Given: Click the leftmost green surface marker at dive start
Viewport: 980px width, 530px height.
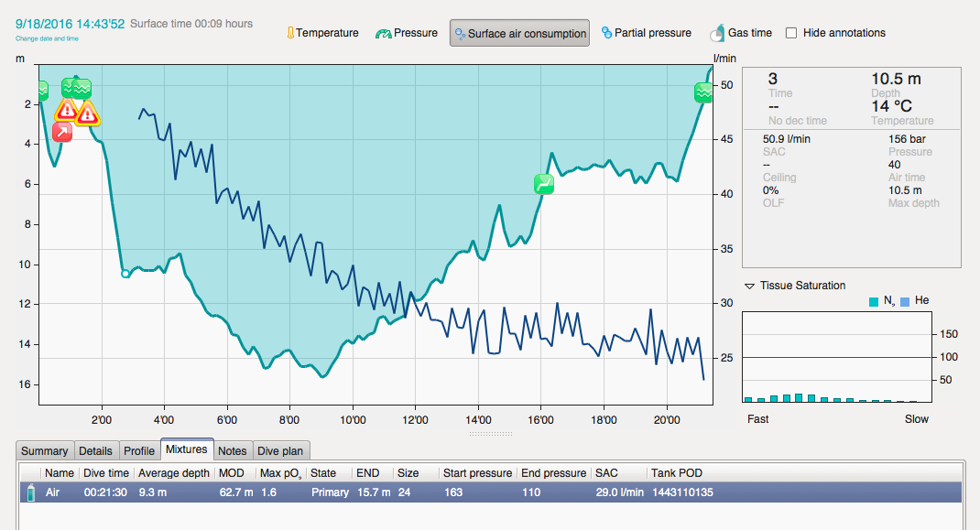Looking at the screenshot, I should click(42, 92).
